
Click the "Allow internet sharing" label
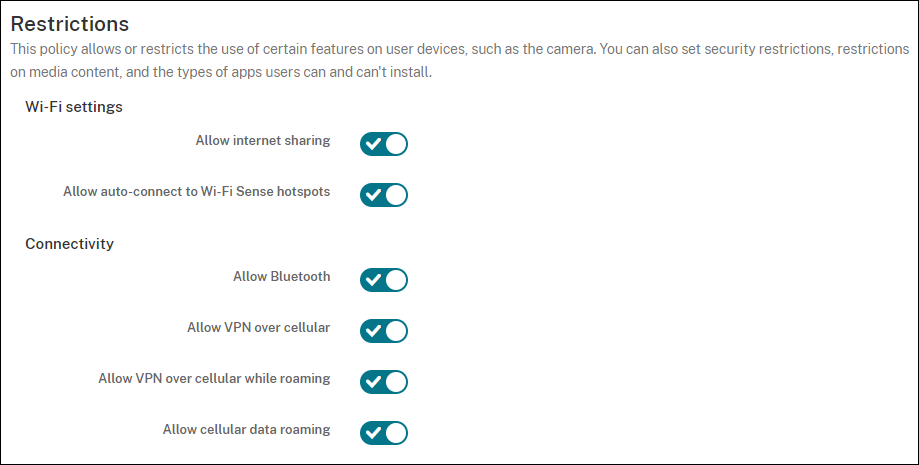pos(263,141)
